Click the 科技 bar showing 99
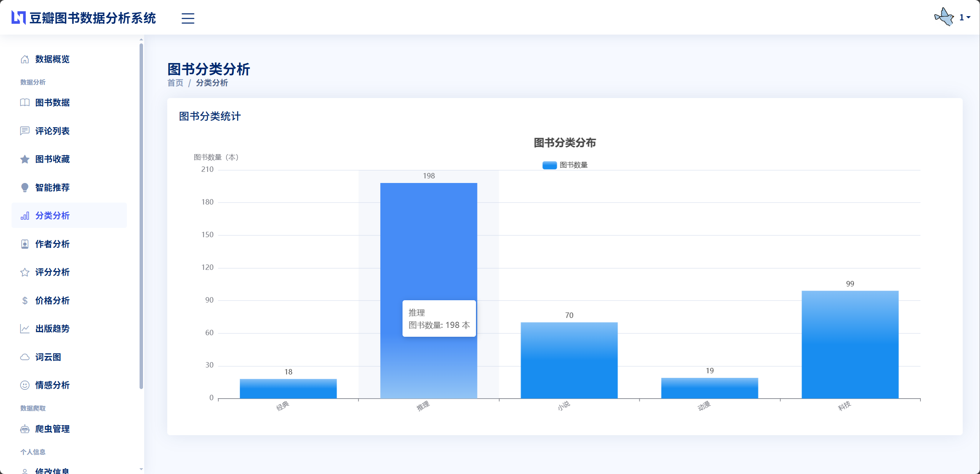This screenshot has height=474, width=980. (x=850, y=344)
